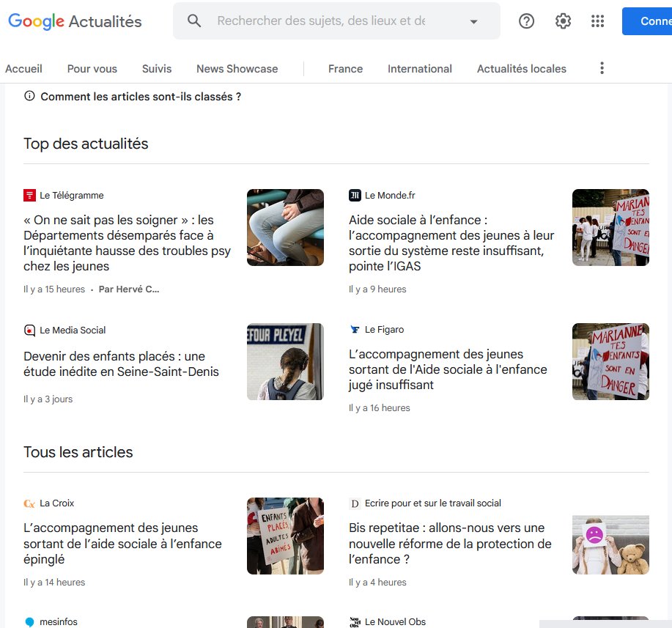Click the 'Il y a 4 heures' timestamp

(x=377, y=583)
